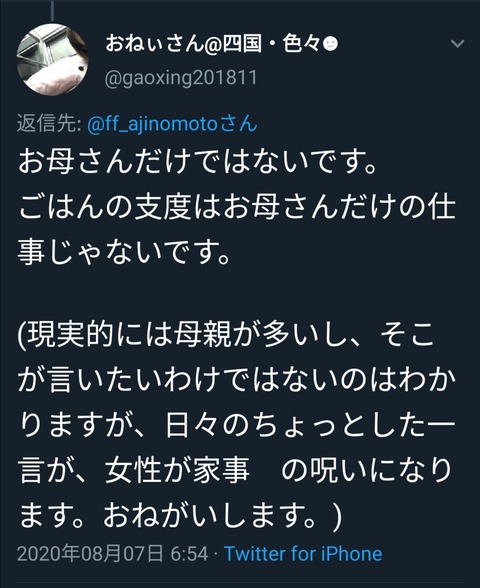Image resolution: width=480 pixels, height=588 pixels.
Task: Select tweet line starting ごはんの支度は
Action: point(237,207)
